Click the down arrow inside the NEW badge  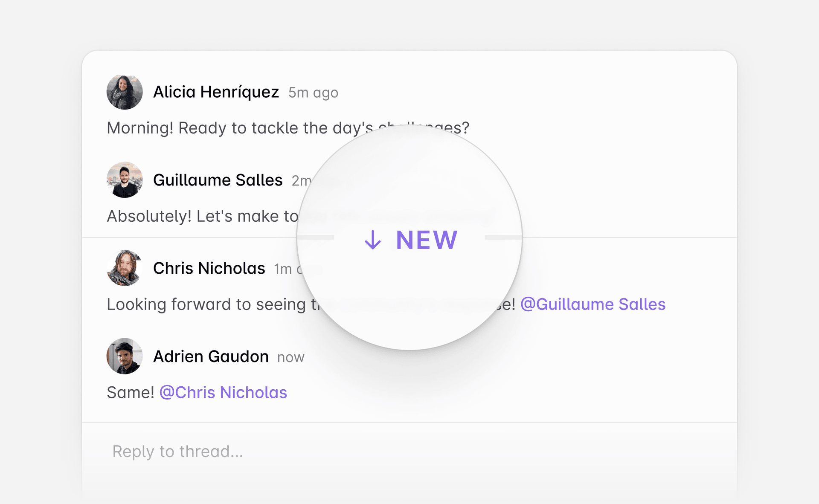coord(373,240)
